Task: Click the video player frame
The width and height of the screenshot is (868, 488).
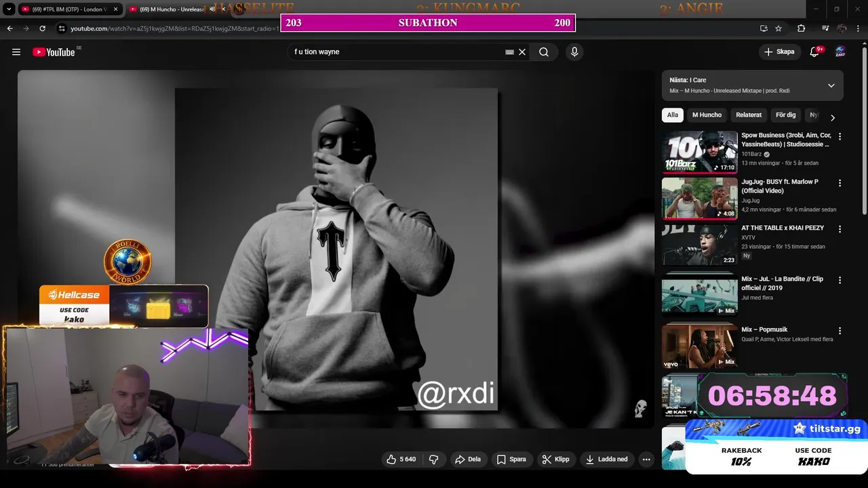Action: click(x=336, y=249)
